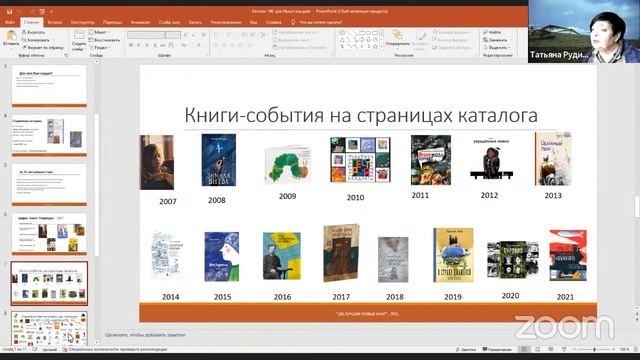Open the Section (Раздел) dropdown
Image resolution: width=640 pixels, height=360 pixels.
click(x=100, y=47)
